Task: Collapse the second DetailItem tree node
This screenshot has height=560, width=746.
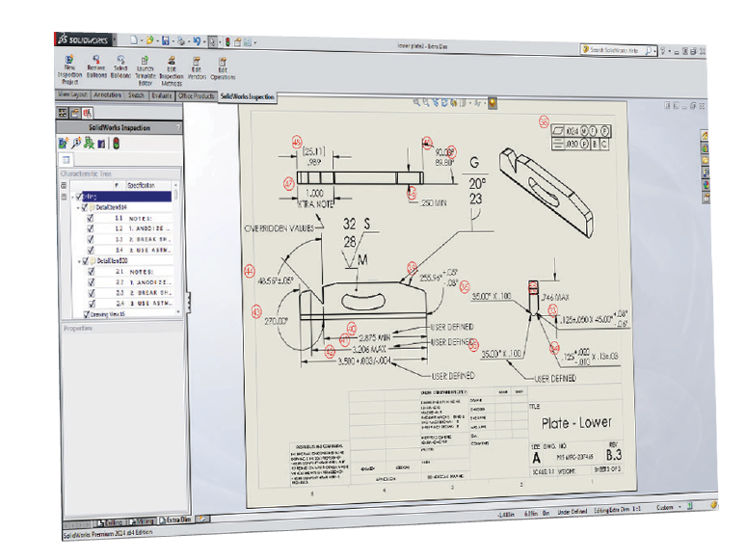Action: (x=79, y=261)
